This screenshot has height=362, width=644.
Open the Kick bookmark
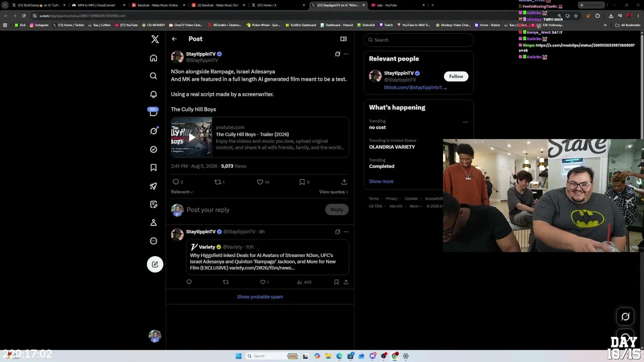[20, 25]
